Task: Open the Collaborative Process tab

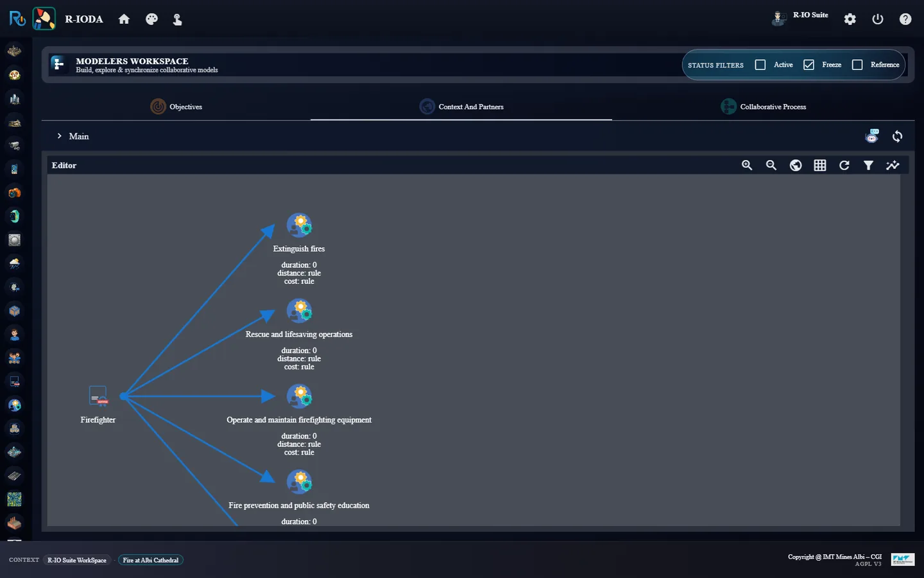Action: (x=764, y=107)
